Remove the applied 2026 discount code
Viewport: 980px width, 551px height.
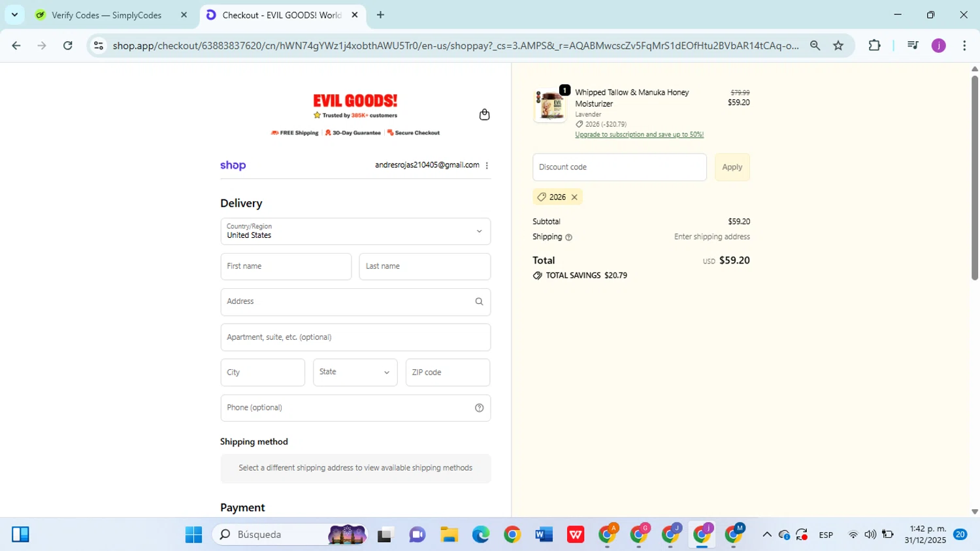point(574,197)
